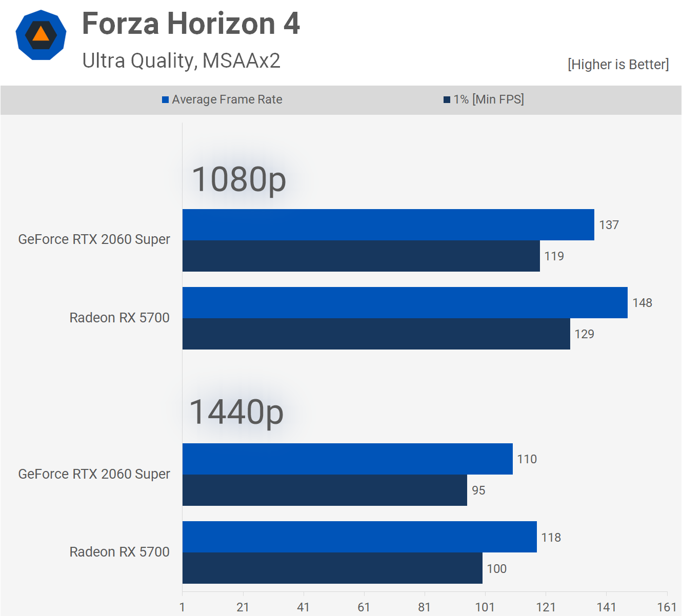Select the Average Frame Rate legend label
Screen dimensions: 682x616
(227, 99)
